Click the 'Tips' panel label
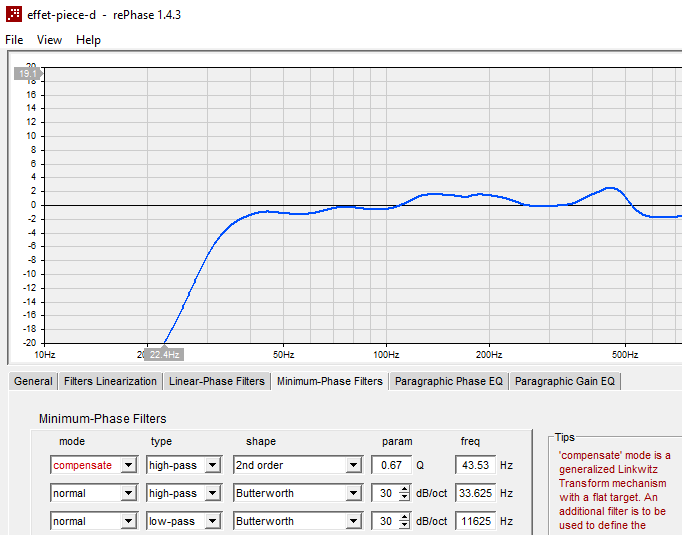Screen dimensions: 682x535 click(x=565, y=437)
